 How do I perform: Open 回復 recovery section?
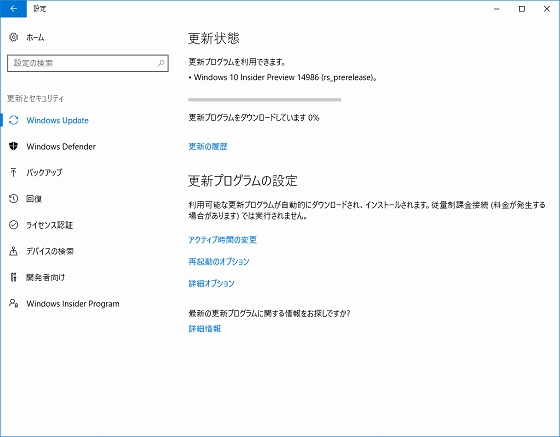click(x=34, y=199)
